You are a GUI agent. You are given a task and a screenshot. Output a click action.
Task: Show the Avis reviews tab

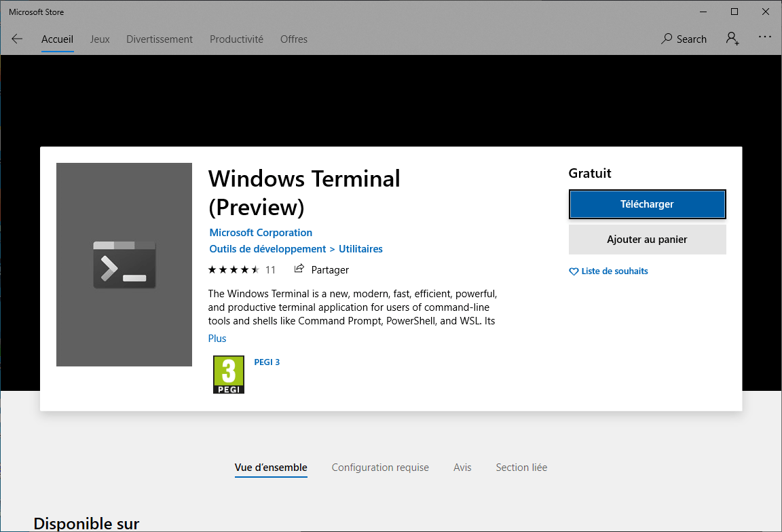click(462, 468)
